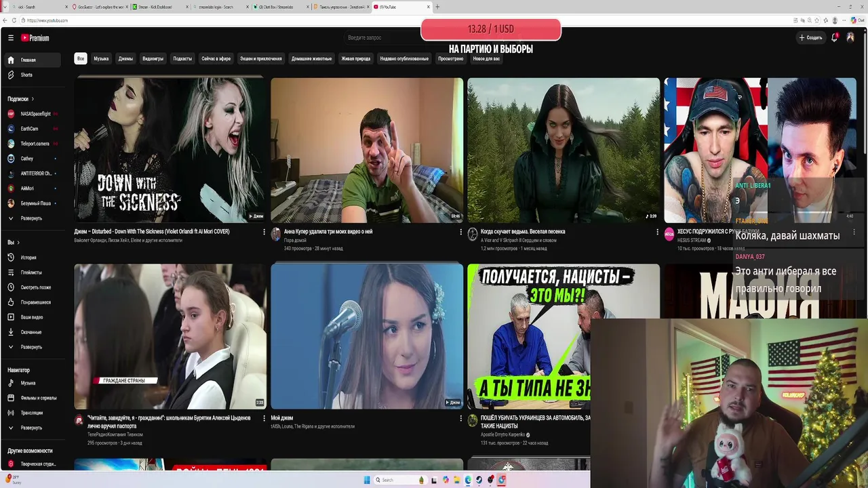Viewport: 868px width, 488px height.
Task: Open the notifications bell
Action: click(x=835, y=38)
